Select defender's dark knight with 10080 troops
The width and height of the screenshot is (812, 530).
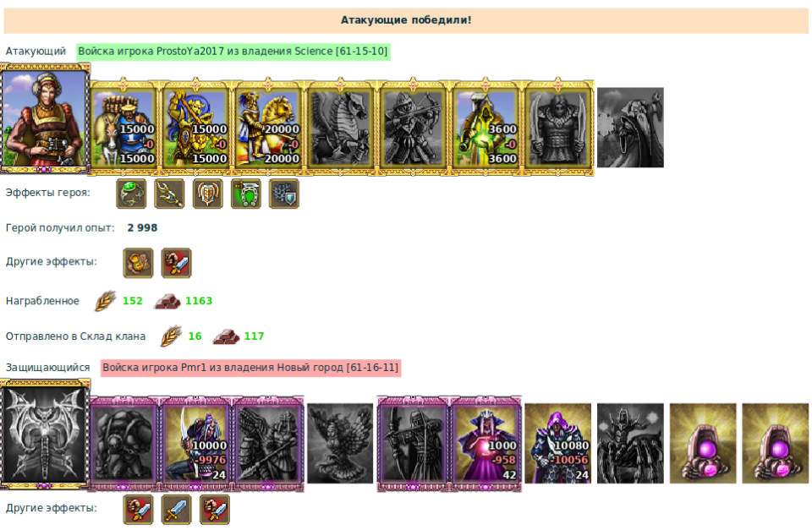[557, 444]
